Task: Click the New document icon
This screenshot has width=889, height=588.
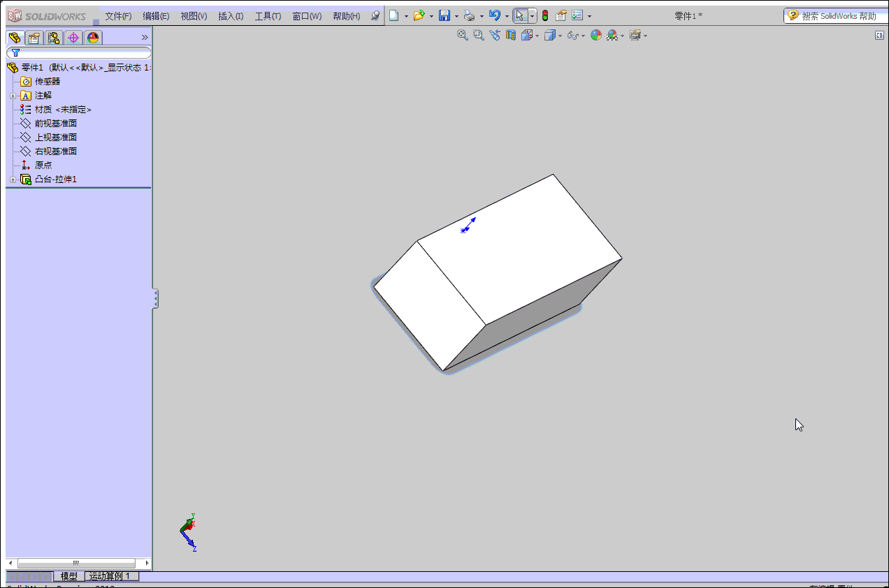Action: coord(394,15)
